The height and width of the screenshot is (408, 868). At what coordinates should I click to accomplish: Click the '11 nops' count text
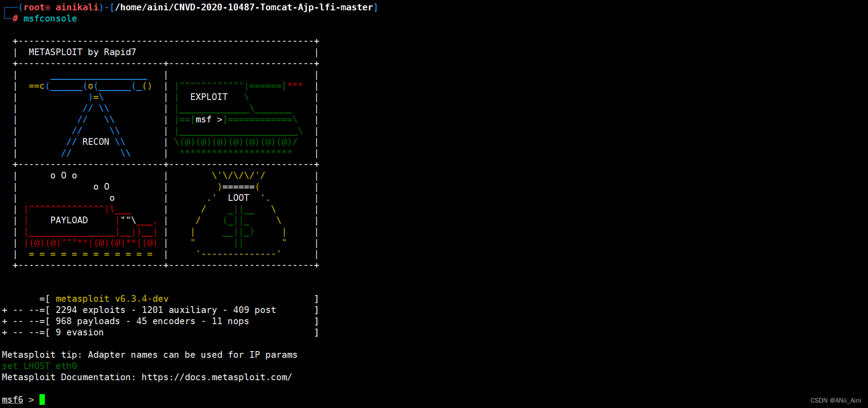click(230, 321)
